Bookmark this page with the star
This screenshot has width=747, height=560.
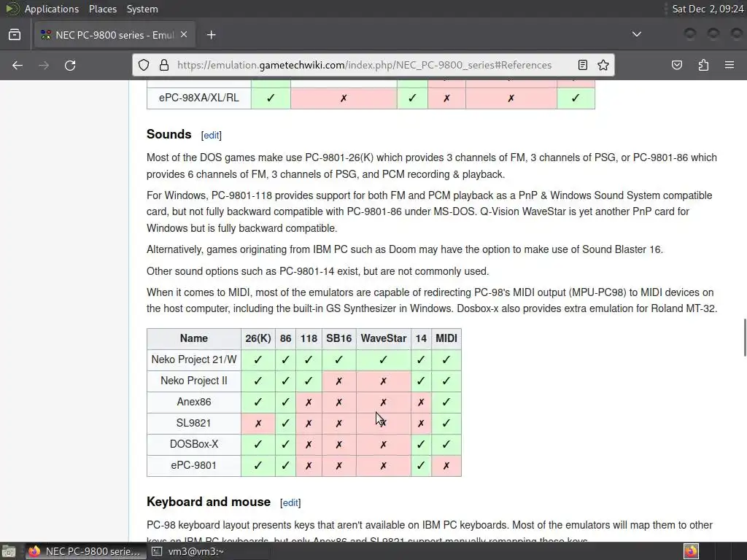603,65
